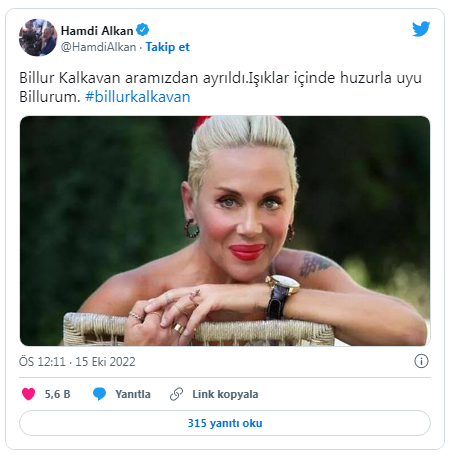Select the Yanıtla reply label
The height and width of the screenshot is (461, 454).
133,394
